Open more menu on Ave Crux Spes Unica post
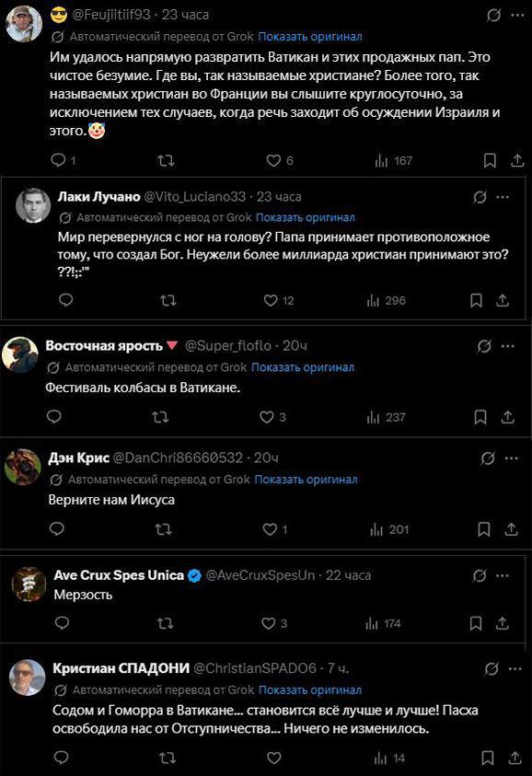532x776 pixels. coord(503,575)
